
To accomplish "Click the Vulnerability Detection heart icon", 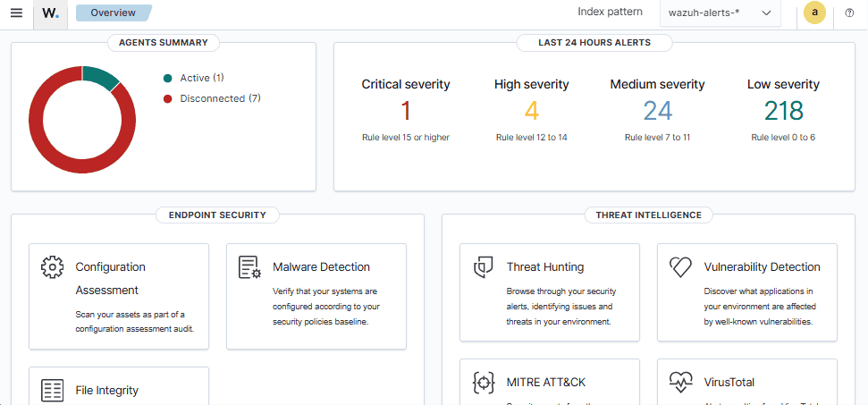I will click(680, 267).
